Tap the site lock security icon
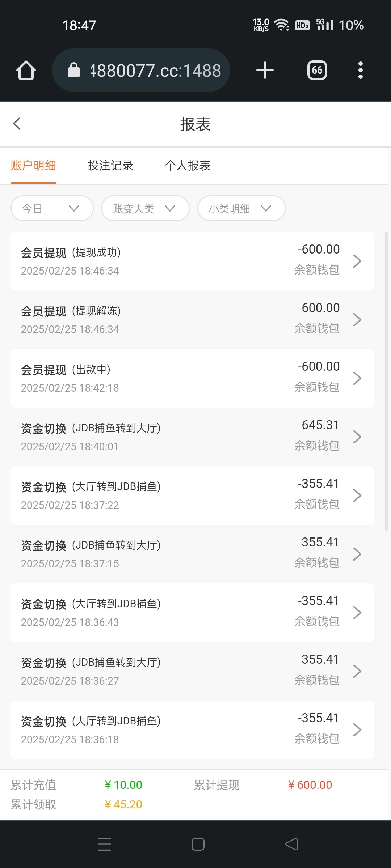This screenshot has width=391, height=868. click(x=74, y=70)
